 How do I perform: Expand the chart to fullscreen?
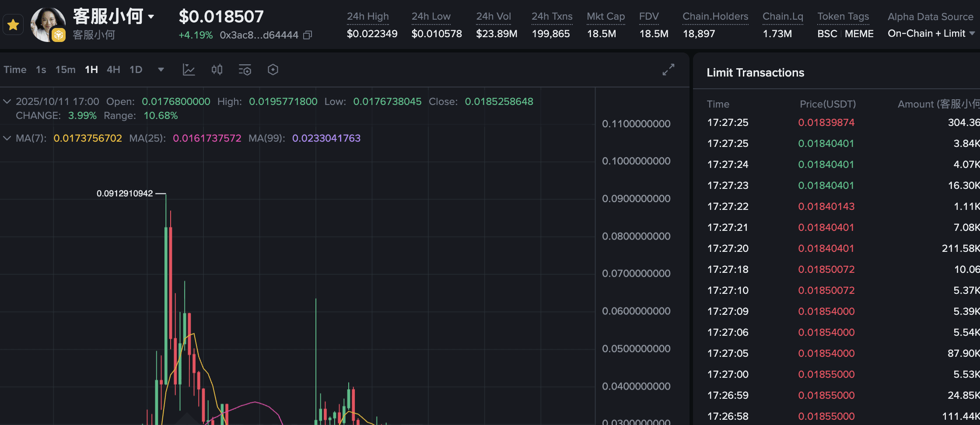[668, 70]
